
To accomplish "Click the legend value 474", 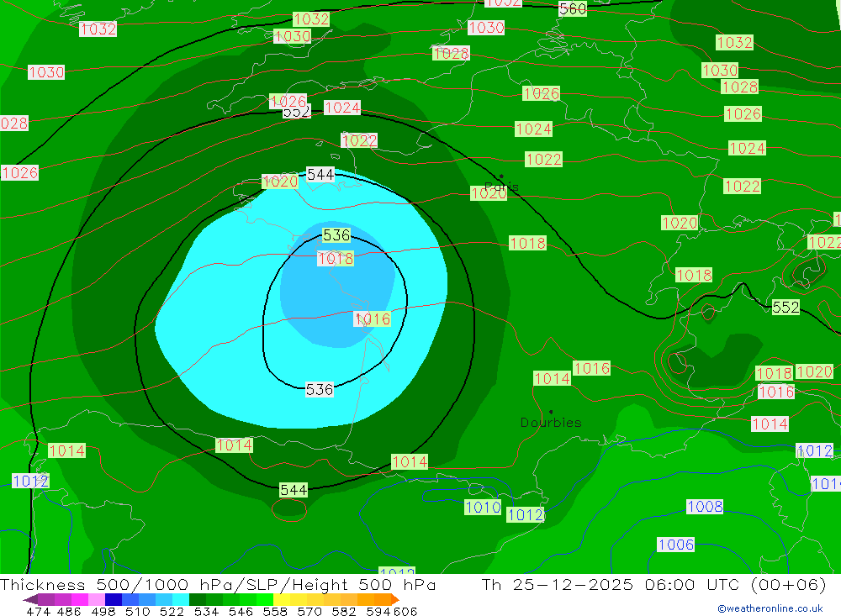I will (x=38, y=611).
